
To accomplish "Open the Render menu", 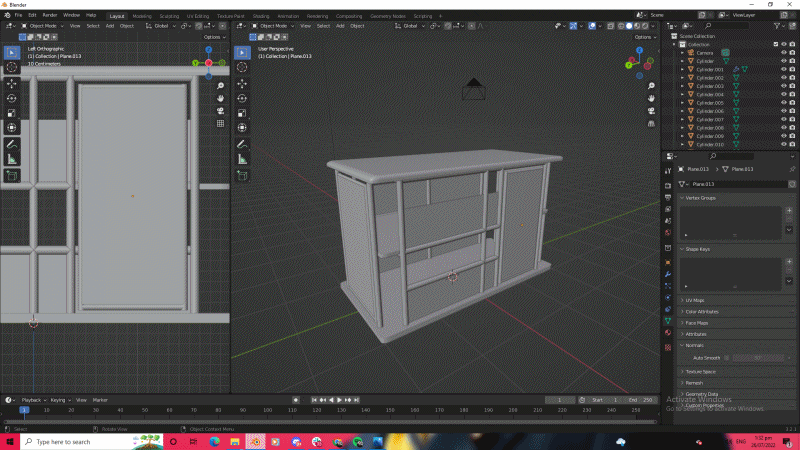I will click(x=49, y=16).
